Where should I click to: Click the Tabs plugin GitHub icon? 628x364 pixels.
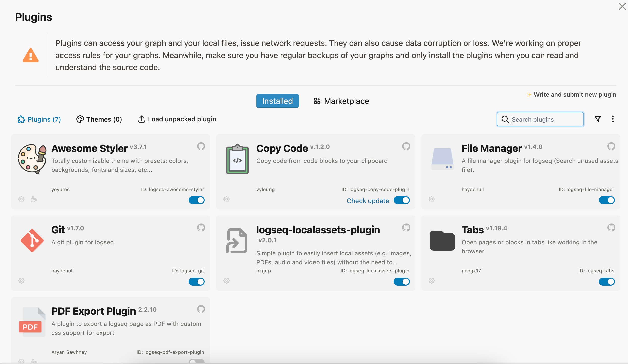(611, 228)
